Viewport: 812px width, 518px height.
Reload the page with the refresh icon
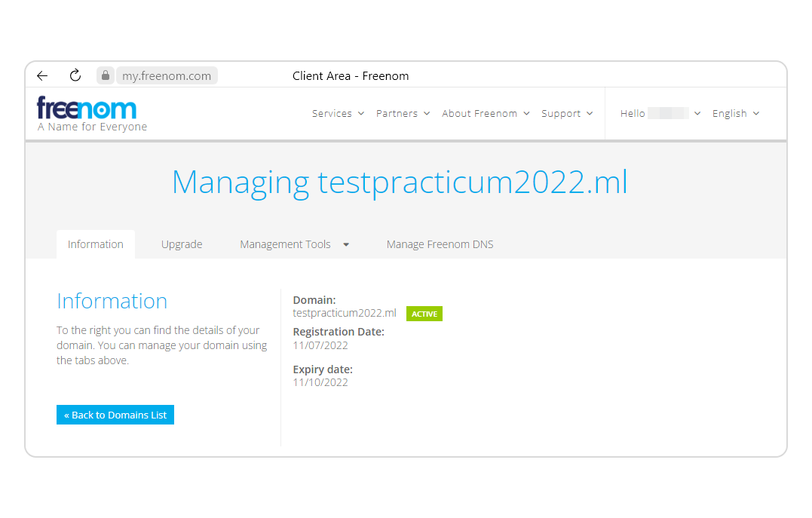pos(75,75)
